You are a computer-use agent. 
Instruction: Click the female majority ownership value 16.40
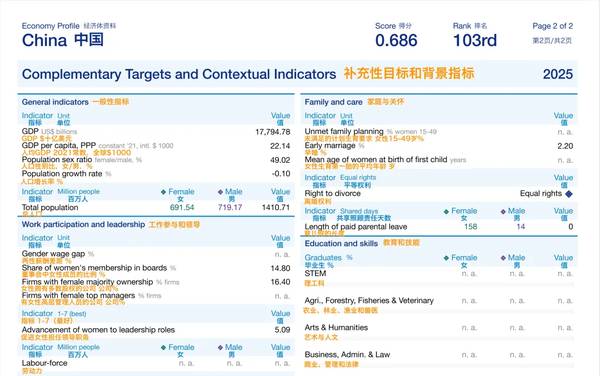click(x=280, y=282)
